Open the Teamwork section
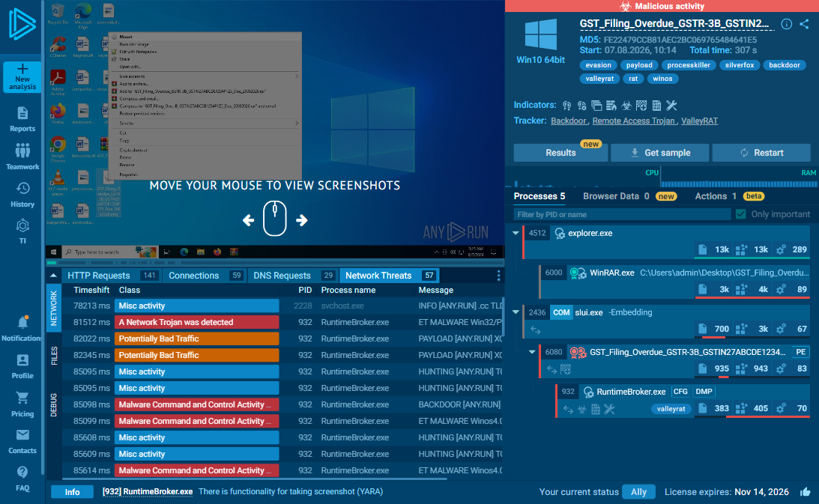The image size is (819, 504). (22, 157)
